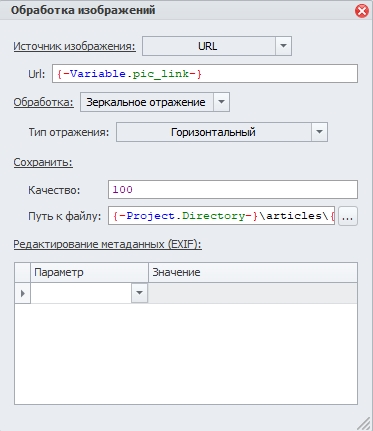Focus the Качество input field

pyautogui.click(x=233, y=190)
